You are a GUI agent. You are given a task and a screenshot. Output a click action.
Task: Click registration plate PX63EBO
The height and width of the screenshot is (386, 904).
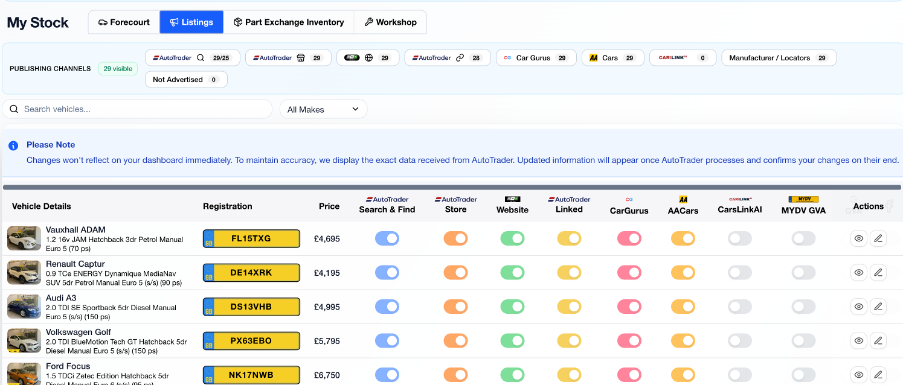point(251,340)
